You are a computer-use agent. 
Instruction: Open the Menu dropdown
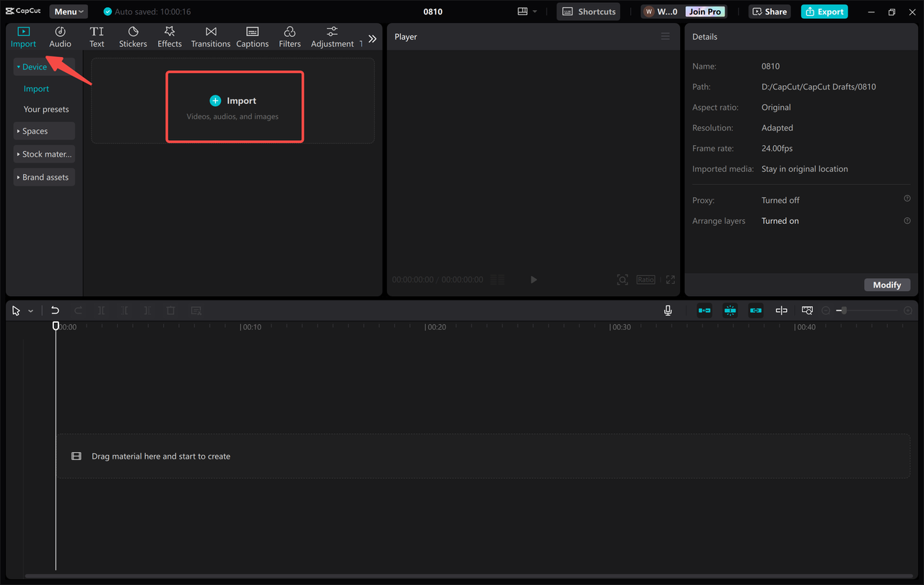click(69, 12)
